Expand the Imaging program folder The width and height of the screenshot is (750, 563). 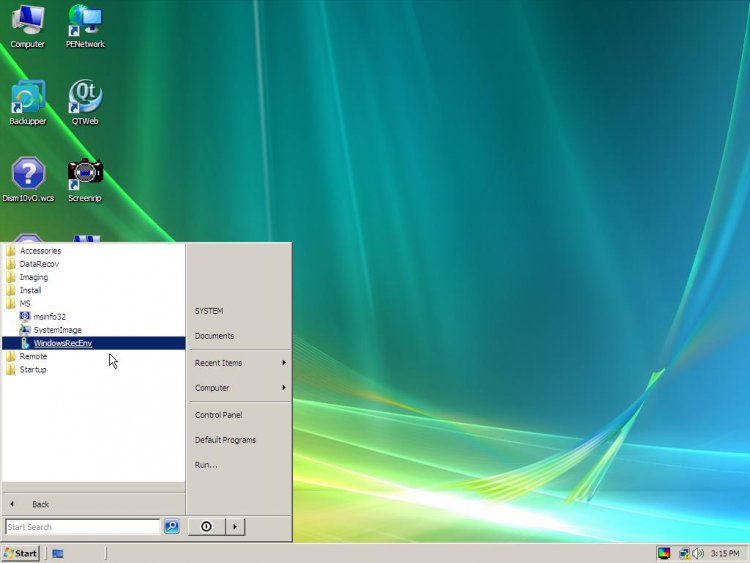pos(33,277)
